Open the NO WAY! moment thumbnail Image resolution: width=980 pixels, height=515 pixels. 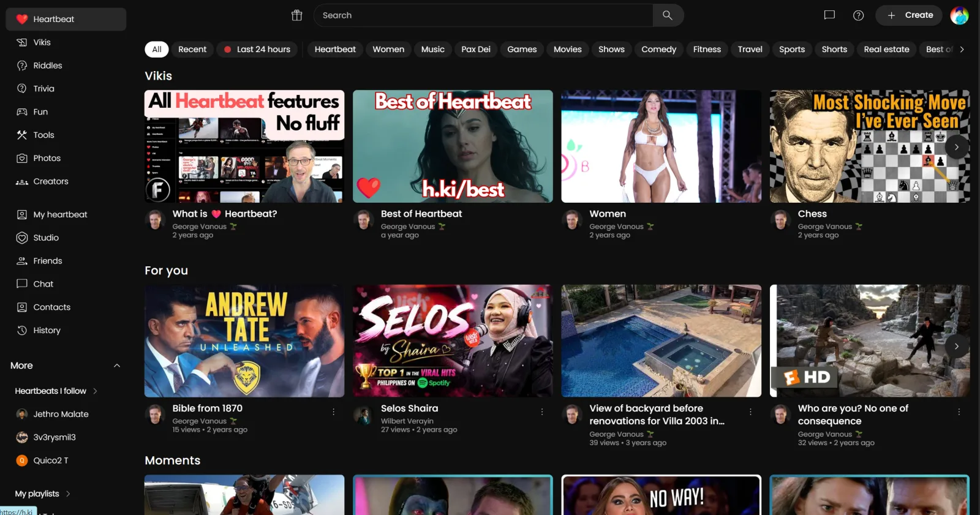coord(661,495)
